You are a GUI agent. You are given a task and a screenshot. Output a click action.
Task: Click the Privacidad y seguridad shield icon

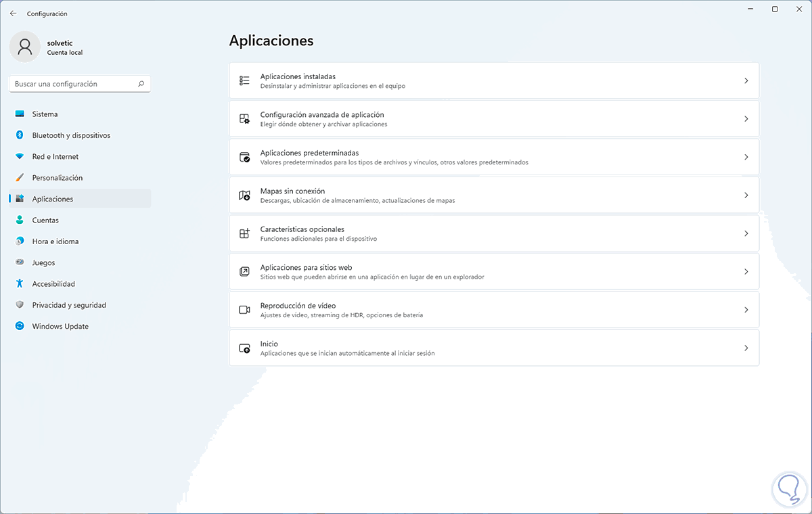click(x=20, y=305)
